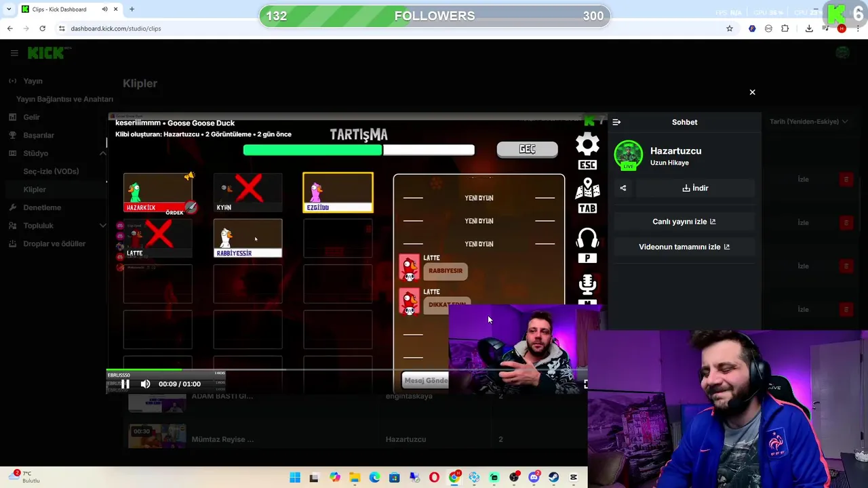The image size is (868, 488).
Task: Reload the browser page
Action: click(42, 28)
